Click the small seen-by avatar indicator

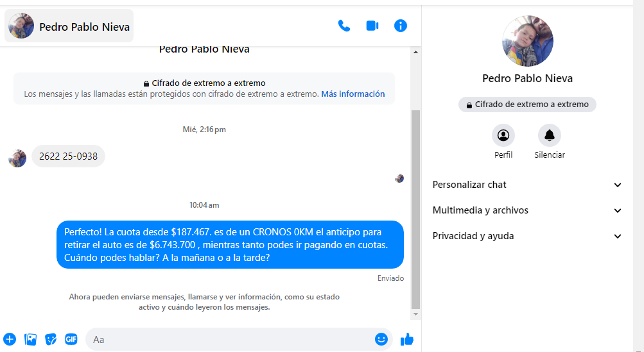(399, 178)
